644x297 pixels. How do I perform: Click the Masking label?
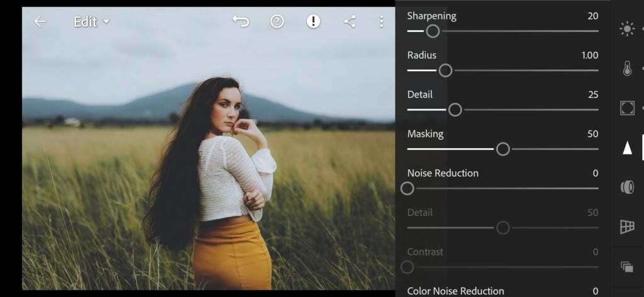click(x=425, y=134)
